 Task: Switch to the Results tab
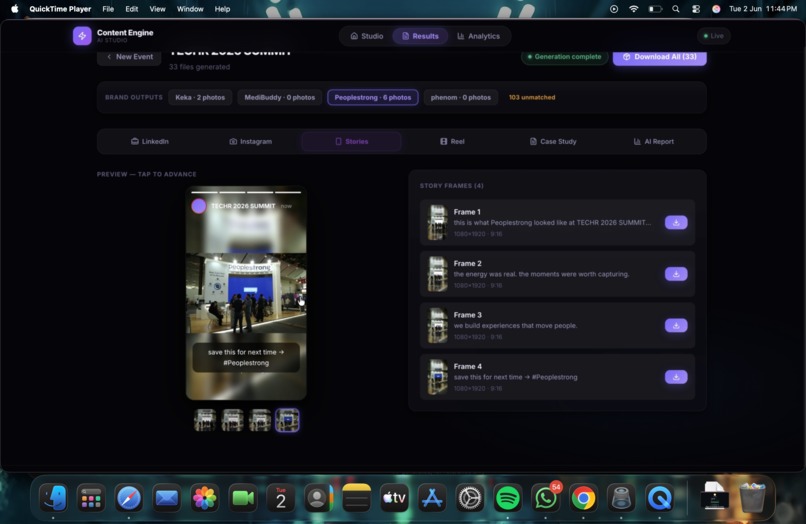click(x=420, y=36)
